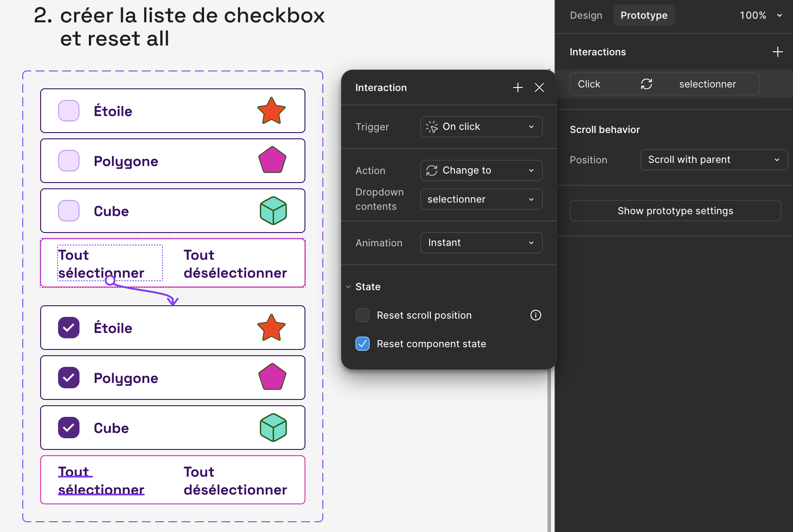
Task: Click the teal cube icon in unchecked Cube row
Action: click(x=273, y=211)
